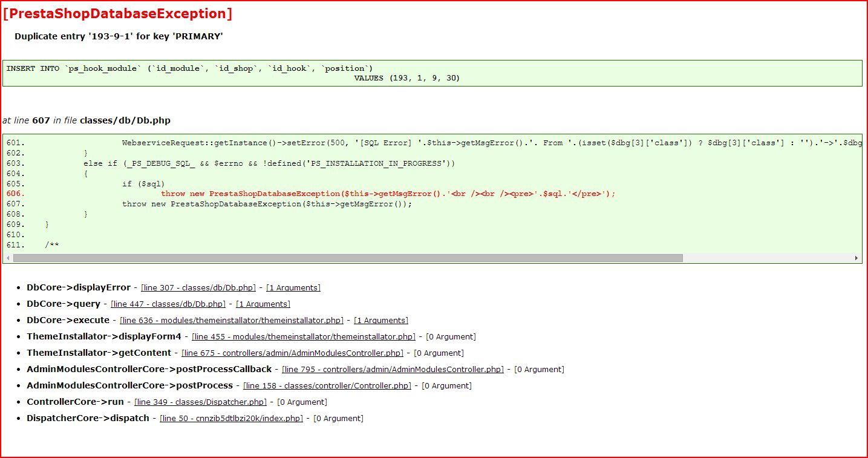868x458 pixels.
Task: Click [0 Argument] beside AdminModulesControllerCore->postProcessCallback
Action: coord(539,370)
